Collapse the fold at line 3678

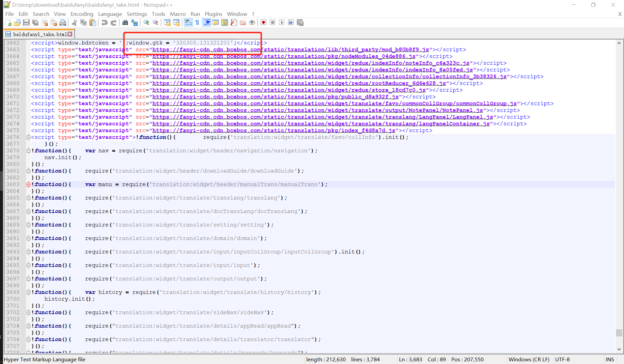pos(28,151)
